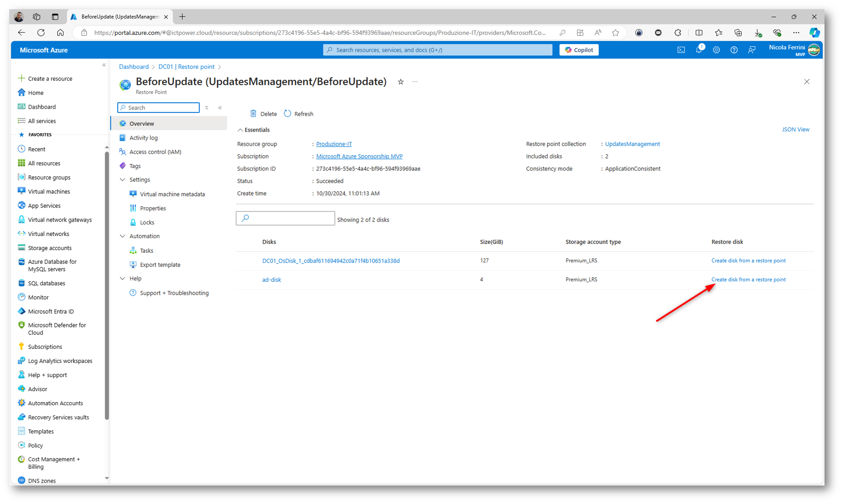Click the help question mark icon
This screenshot has width=843, height=504.
pyautogui.click(x=734, y=50)
